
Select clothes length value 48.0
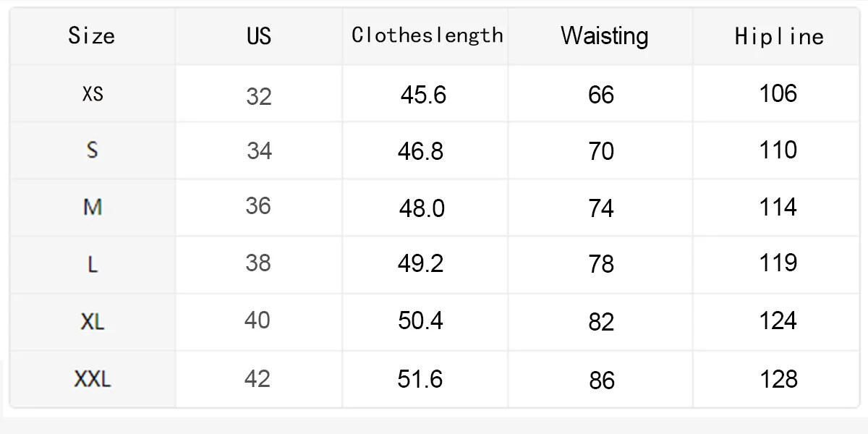[x=422, y=208]
